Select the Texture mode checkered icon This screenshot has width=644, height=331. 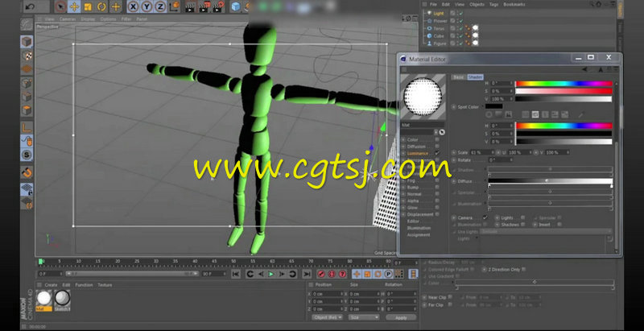27,56
